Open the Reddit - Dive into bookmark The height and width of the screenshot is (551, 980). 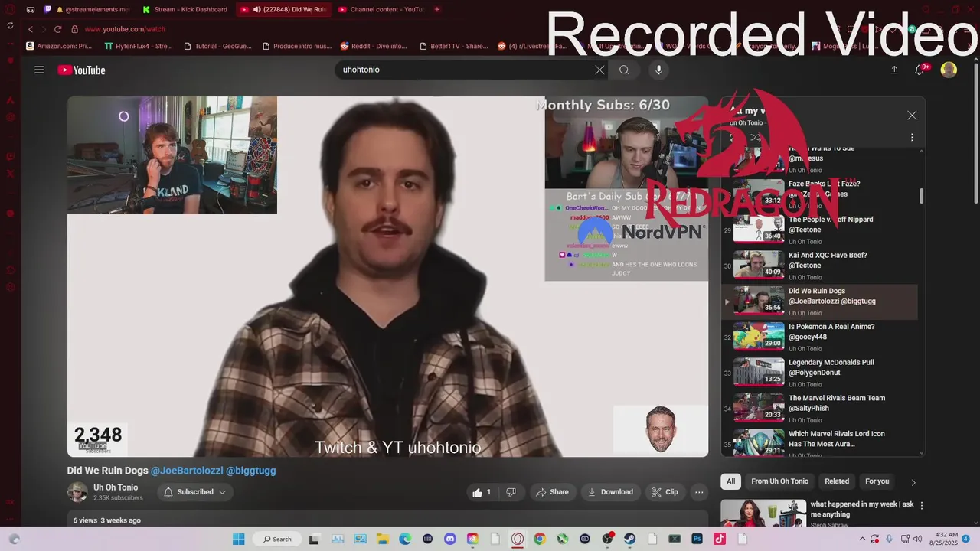click(374, 46)
